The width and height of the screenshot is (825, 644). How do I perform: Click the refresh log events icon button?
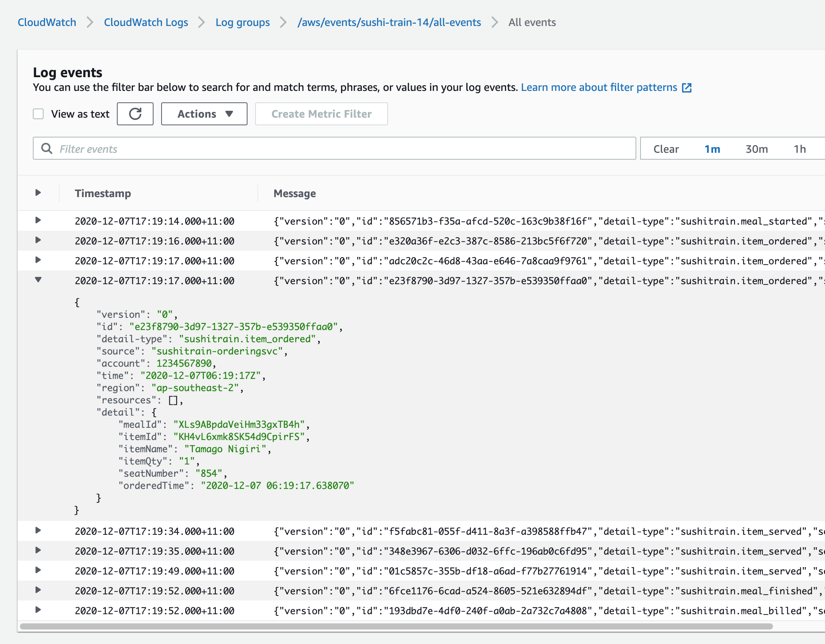point(135,114)
